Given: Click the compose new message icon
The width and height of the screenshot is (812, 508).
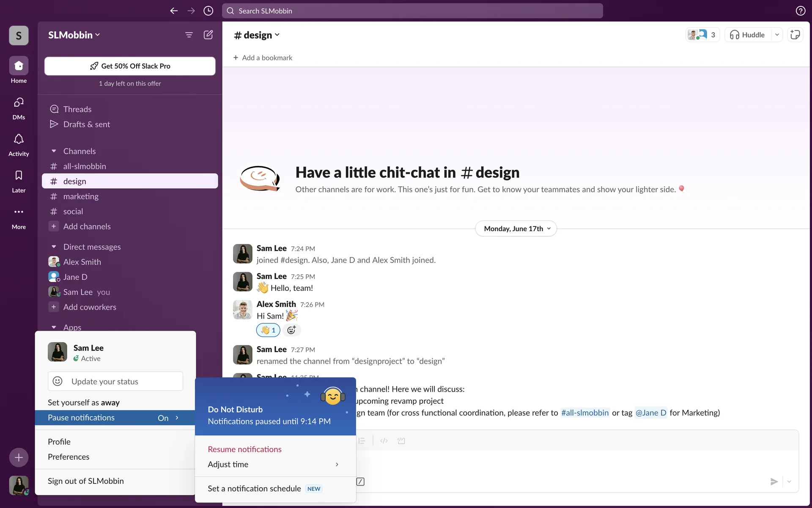Looking at the screenshot, I should click(208, 35).
